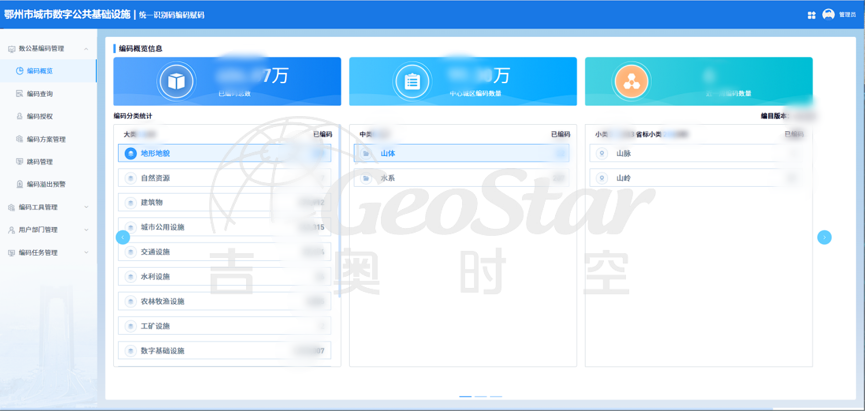865x411 pixels.
Task: Click the left carousel arrow button
Action: tap(122, 237)
